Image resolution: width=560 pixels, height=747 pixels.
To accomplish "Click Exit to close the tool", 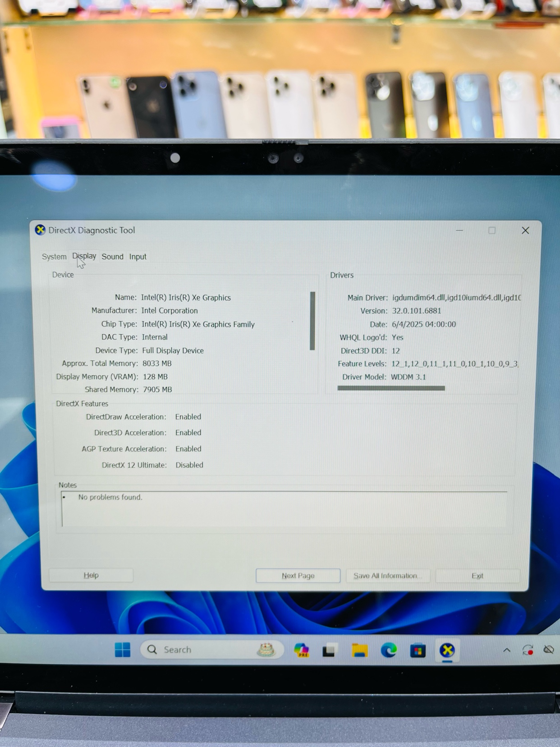I will (477, 576).
